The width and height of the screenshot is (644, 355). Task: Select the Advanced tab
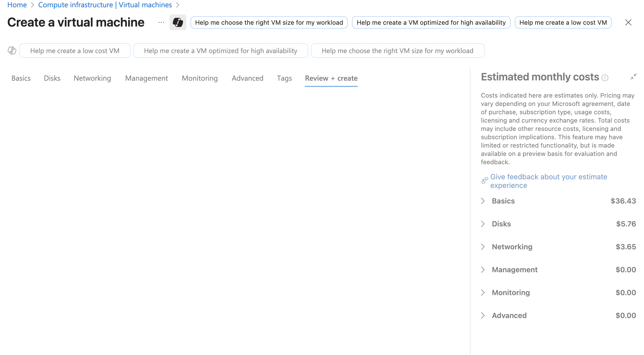click(x=247, y=78)
